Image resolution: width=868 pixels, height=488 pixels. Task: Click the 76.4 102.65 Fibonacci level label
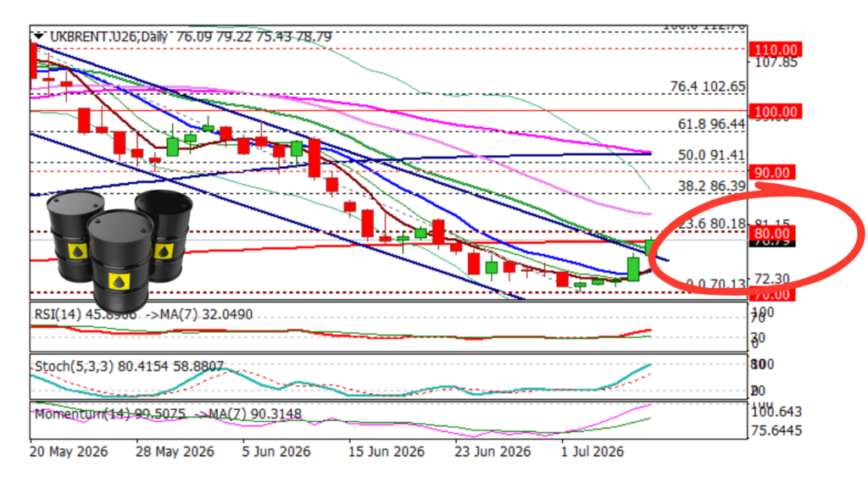(708, 86)
